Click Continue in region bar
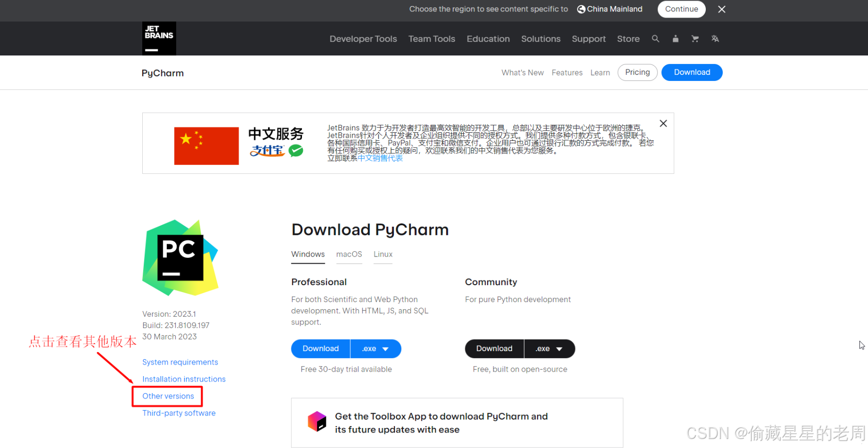Screen dimensions: 868x448 [x=681, y=9]
